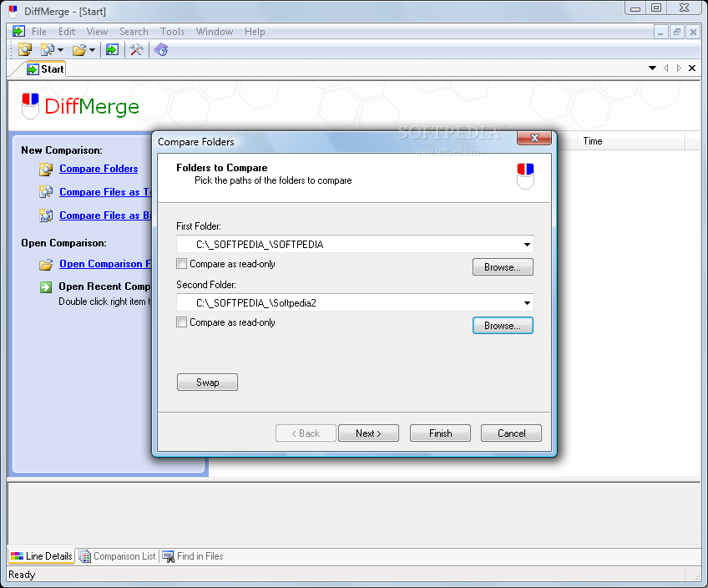Screen dimensions: 708x588
Task: Click the tab list dropdown triangle
Action: tap(652, 68)
